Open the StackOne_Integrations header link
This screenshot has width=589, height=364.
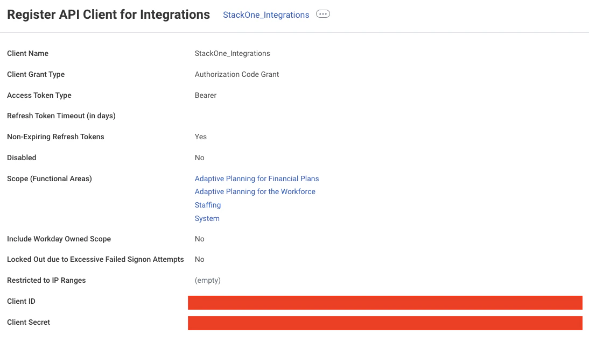tap(266, 15)
